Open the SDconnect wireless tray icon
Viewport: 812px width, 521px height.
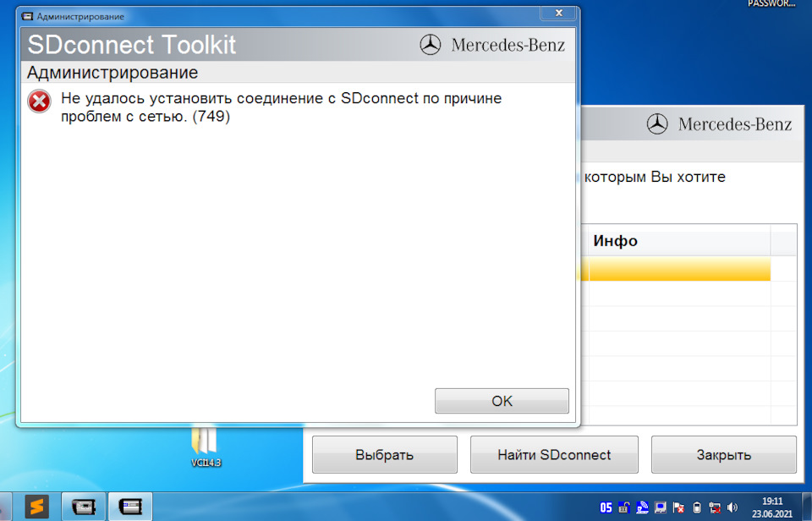(642, 507)
